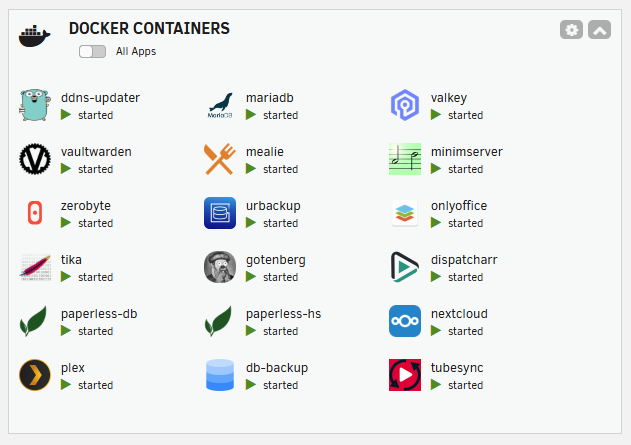Open Docker Containers settings gear
The image size is (631, 445).
(x=571, y=30)
